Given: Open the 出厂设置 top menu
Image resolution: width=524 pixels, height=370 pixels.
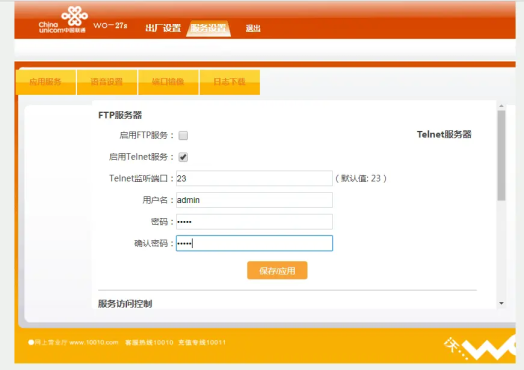Looking at the screenshot, I should 163,28.
